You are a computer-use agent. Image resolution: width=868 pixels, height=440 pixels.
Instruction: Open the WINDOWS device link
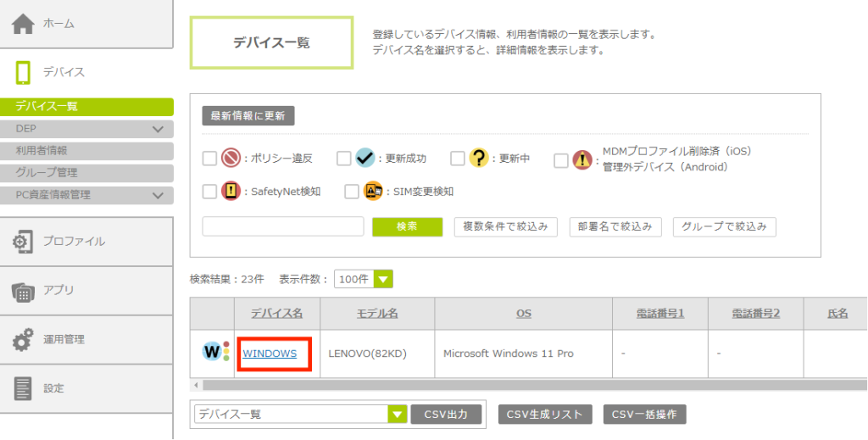click(x=270, y=354)
